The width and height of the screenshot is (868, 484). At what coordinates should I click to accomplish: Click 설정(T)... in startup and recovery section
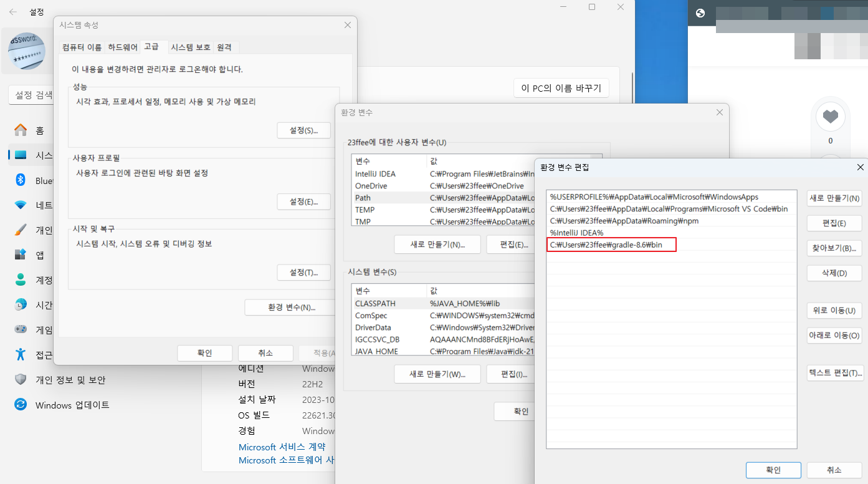303,273
